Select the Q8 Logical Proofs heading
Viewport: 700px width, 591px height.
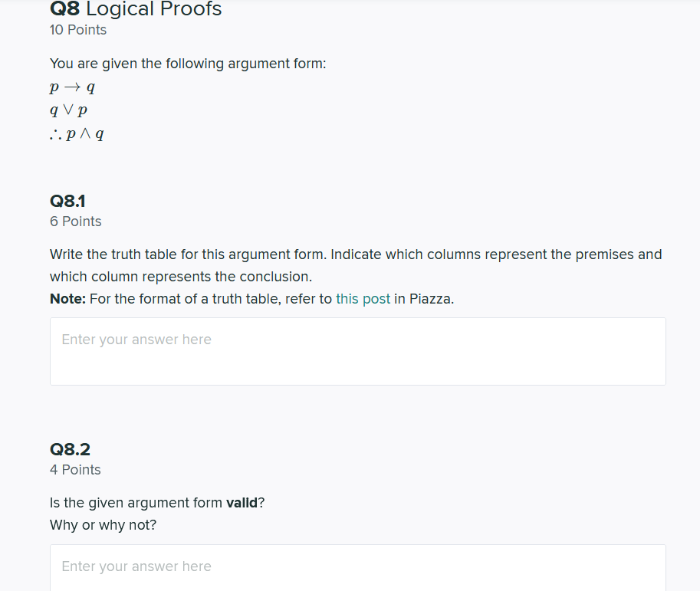tap(135, 10)
